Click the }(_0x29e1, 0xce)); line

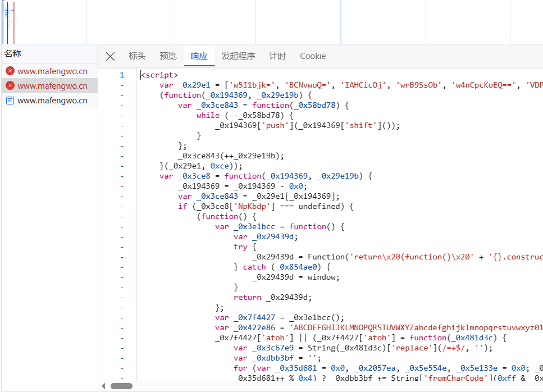[x=201, y=166]
